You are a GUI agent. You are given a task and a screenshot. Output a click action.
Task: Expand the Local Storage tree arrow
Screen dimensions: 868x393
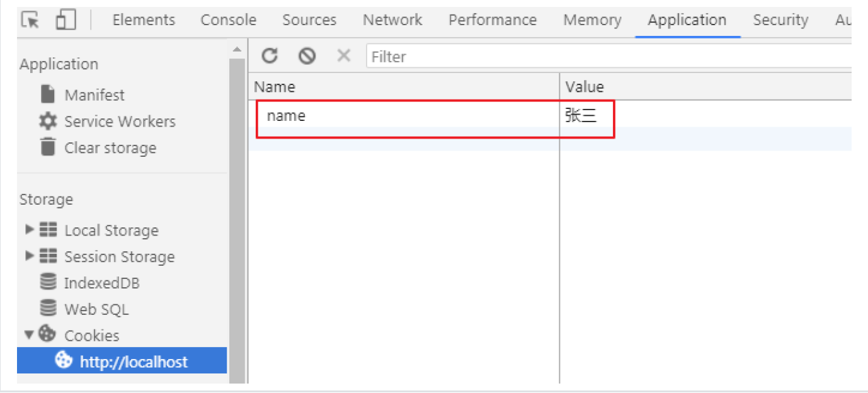(x=30, y=230)
